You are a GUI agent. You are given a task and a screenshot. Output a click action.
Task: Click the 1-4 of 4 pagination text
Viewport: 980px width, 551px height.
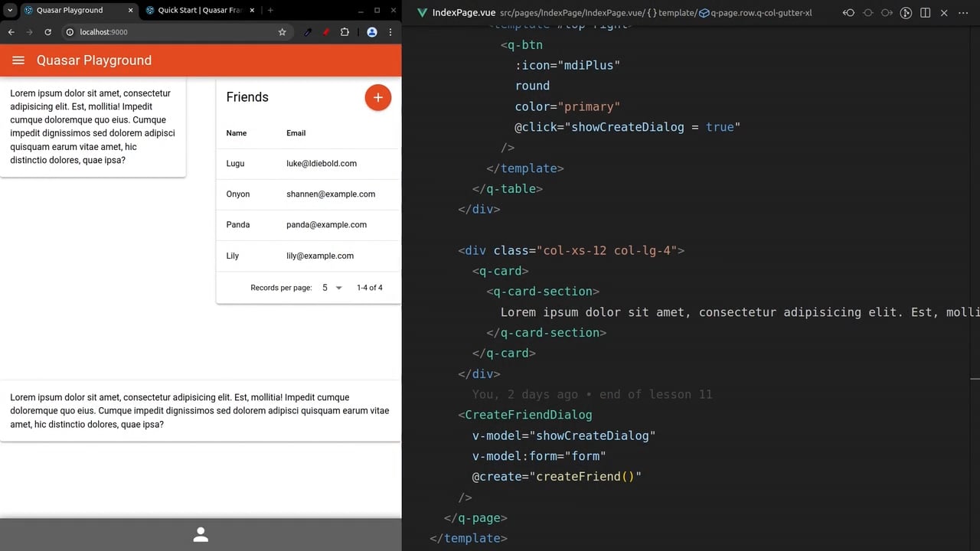tap(370, 288)
